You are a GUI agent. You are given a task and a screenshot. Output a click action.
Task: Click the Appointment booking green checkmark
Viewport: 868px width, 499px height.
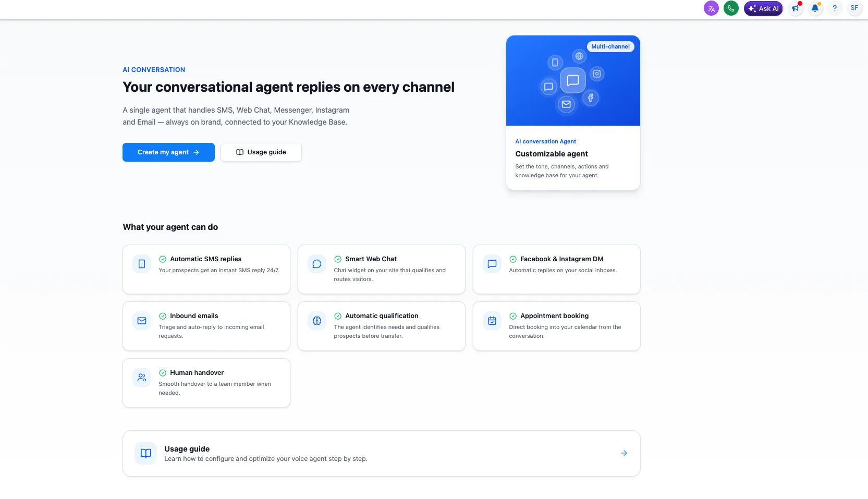point(513,316)
